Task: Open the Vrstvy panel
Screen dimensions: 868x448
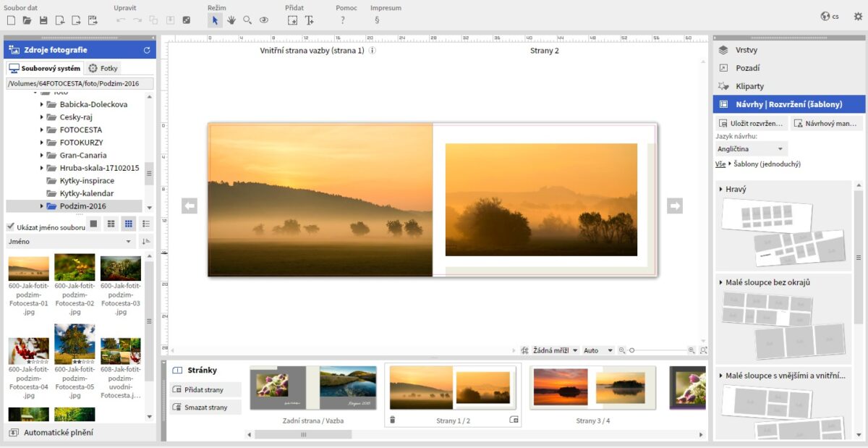Action: tap(746, 50)
